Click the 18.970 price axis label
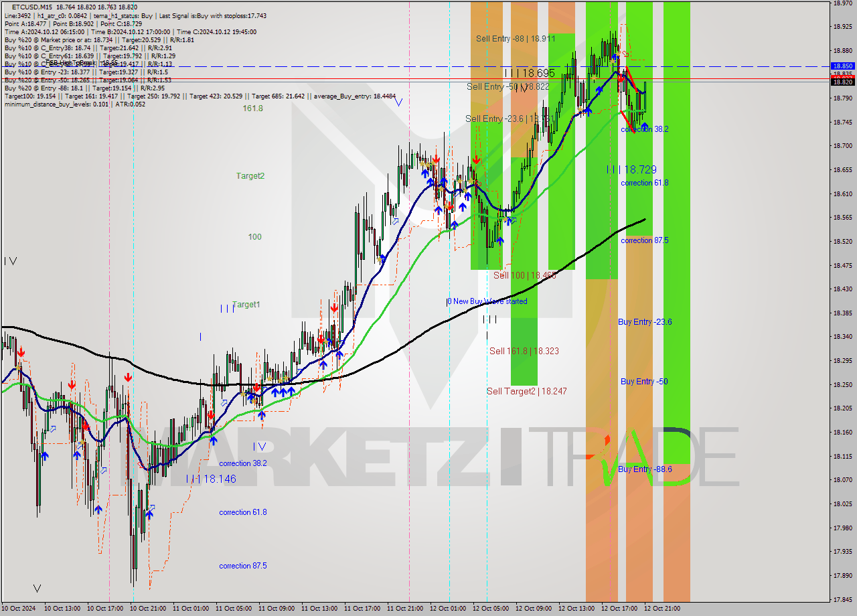 click(842, 3)
